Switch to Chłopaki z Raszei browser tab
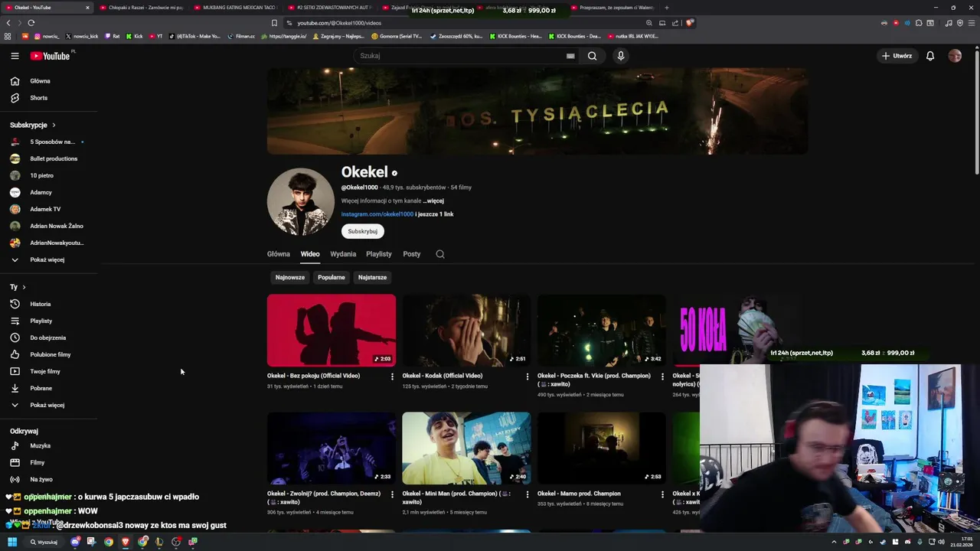This screenshot has height=551, width=980. coord(141,8)
